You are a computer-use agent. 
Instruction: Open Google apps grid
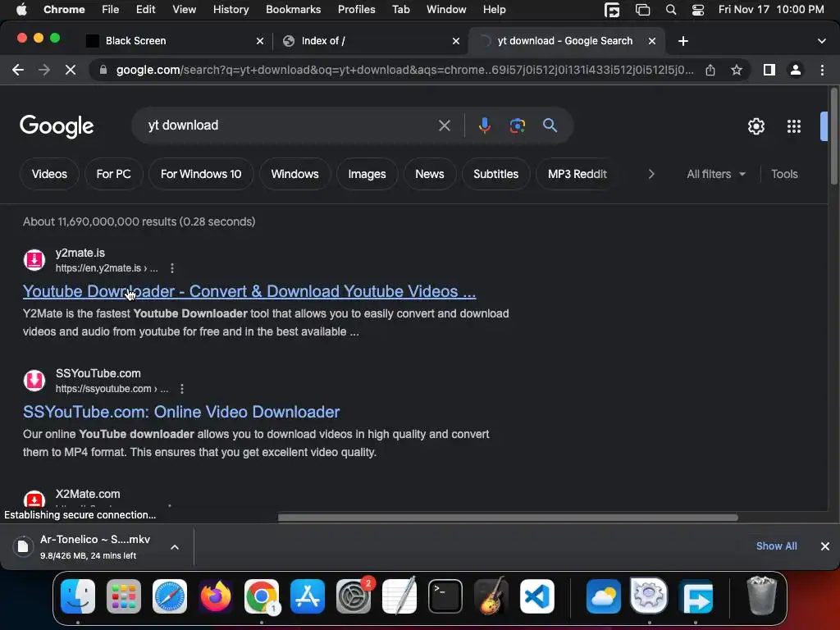[794, 126]
